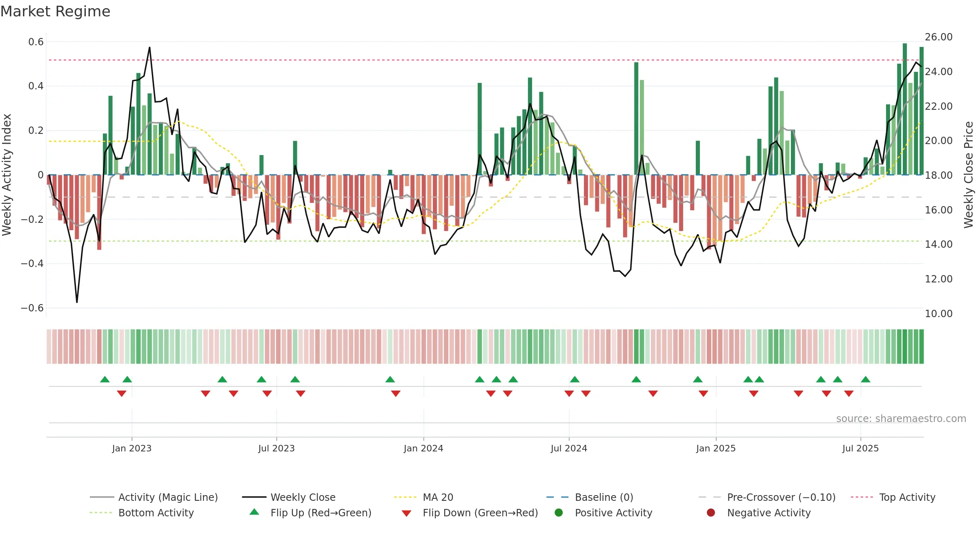Click the 0.4 activity axis value
Viewport: 980px width, 551px height.
tap(36, 86)
